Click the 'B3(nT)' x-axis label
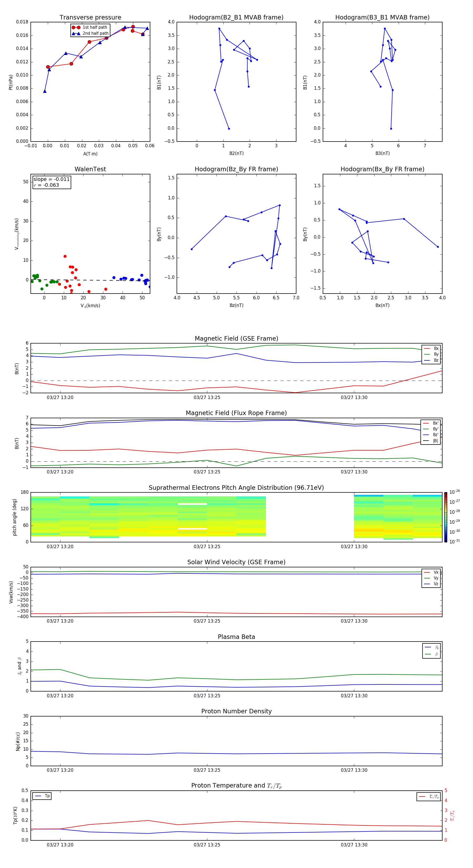Screen dimensions: 473x868 coord(382,153)
